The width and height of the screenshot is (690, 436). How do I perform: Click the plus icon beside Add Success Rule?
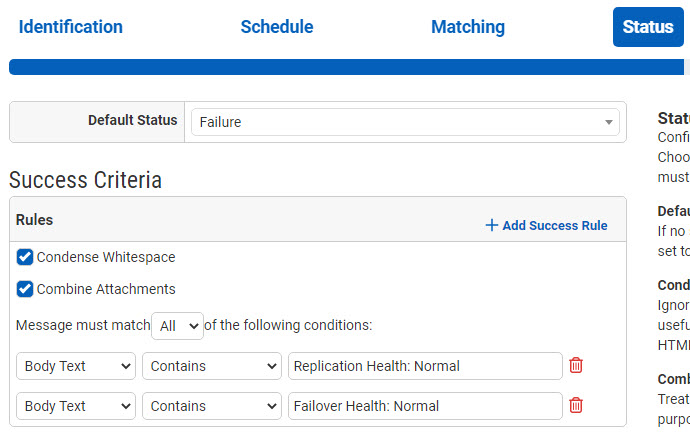pyautogui.click(x=491, y=225)
